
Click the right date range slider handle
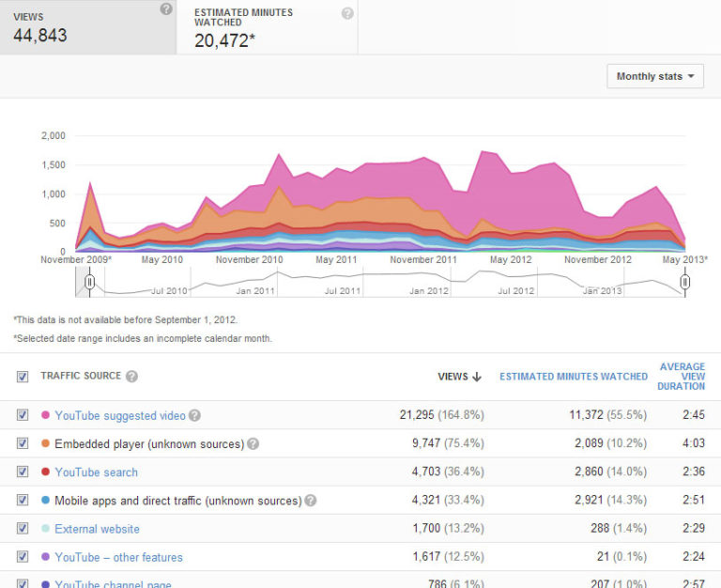point(685,281)
